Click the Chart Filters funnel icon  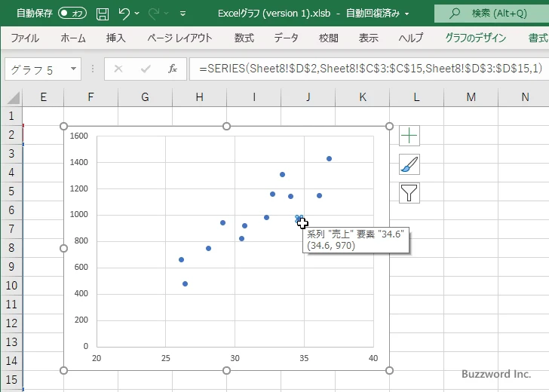[x=409, y=193]
